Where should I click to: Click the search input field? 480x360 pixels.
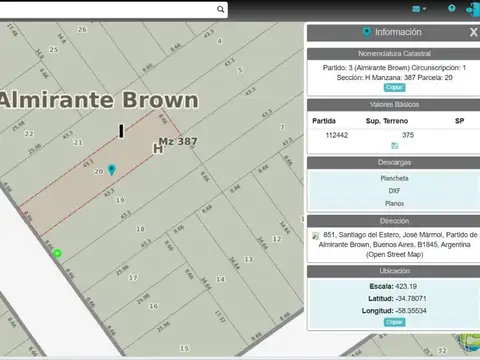pyautogui.click(x=107, y=10)
